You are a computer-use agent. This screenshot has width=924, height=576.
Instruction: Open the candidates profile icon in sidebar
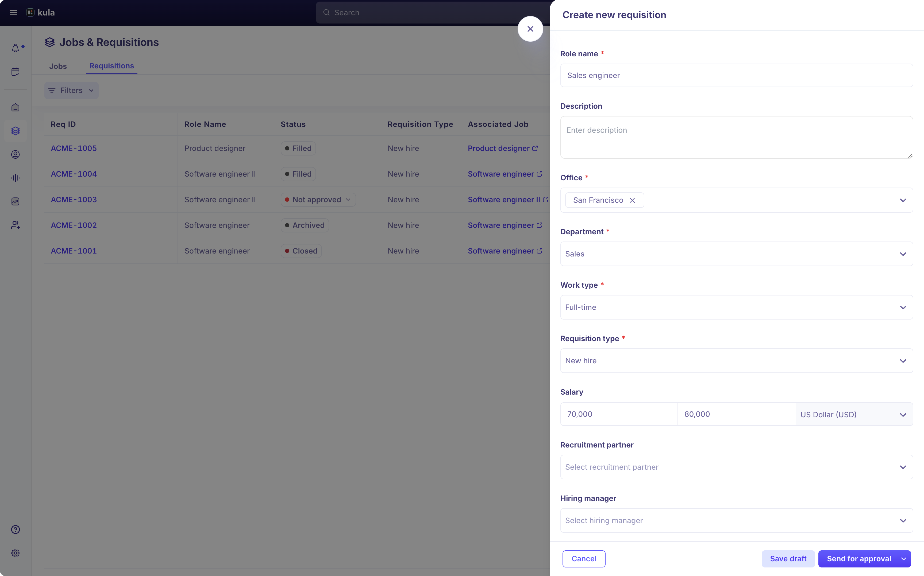pos(16,154)
